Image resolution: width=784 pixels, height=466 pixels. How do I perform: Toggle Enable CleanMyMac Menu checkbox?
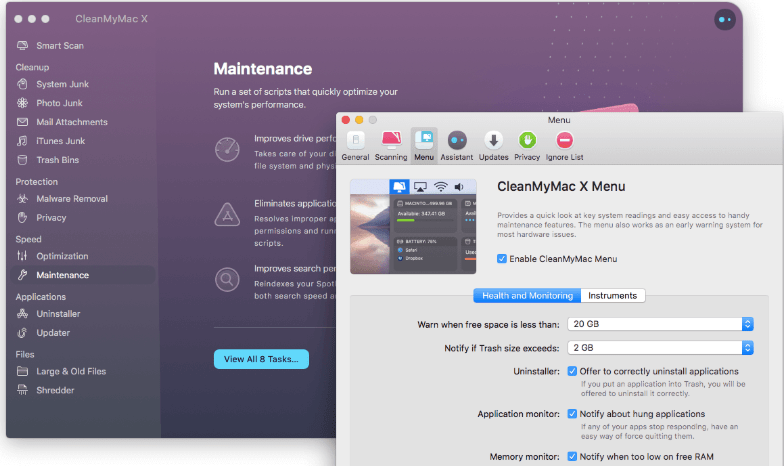[x=502, y=259]
